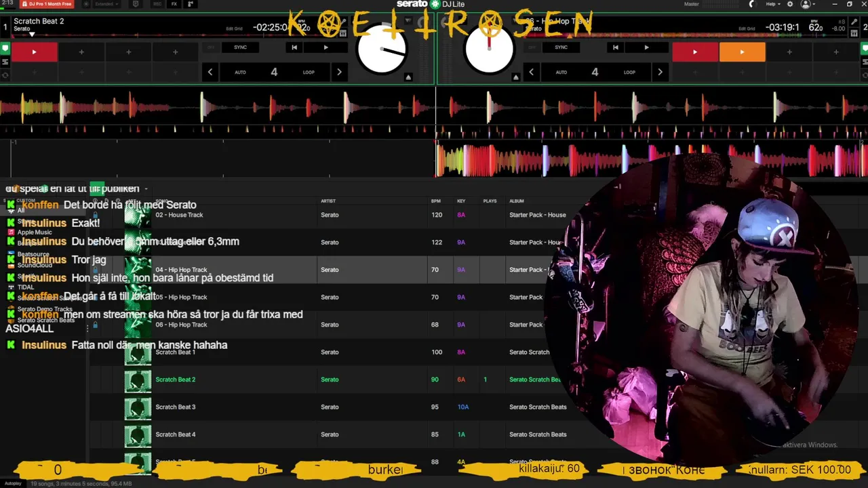Decrease auto loop size on left deck

coord(210,72)
